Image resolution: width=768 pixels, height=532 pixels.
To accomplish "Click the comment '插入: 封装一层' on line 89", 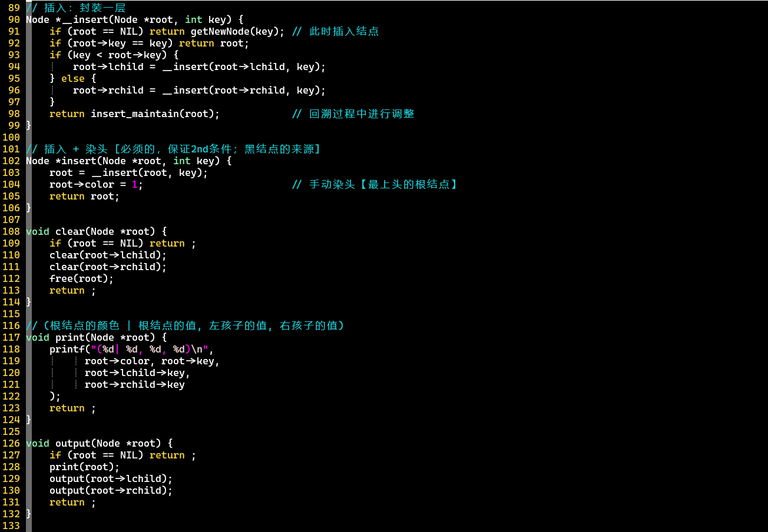I will (x=76, y=8).
